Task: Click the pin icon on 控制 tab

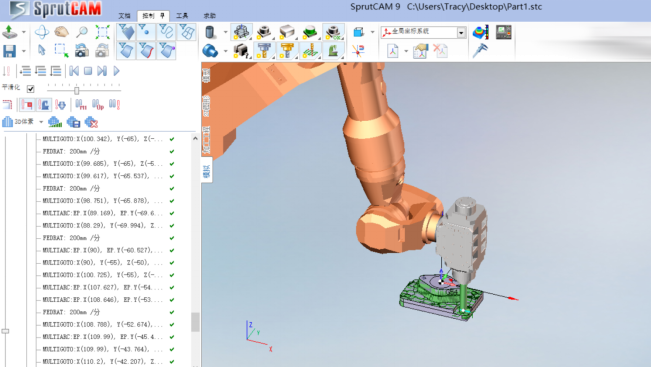Action: point(162,16)
